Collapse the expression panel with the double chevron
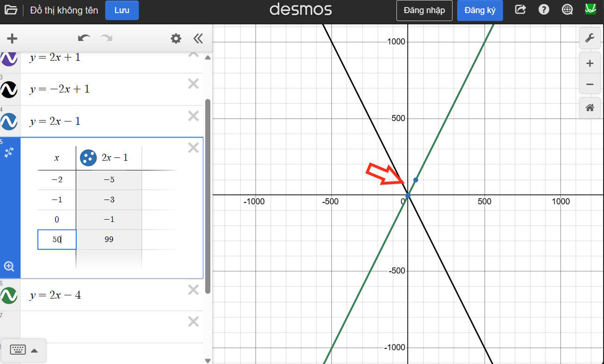This screenshot has height=364, width=604. 198,39
